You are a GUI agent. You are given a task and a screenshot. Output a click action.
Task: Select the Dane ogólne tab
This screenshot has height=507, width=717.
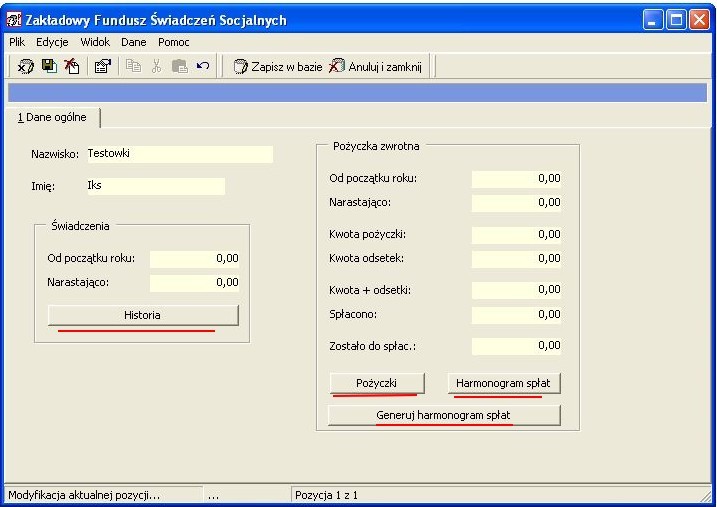click(x=52, y=117)
